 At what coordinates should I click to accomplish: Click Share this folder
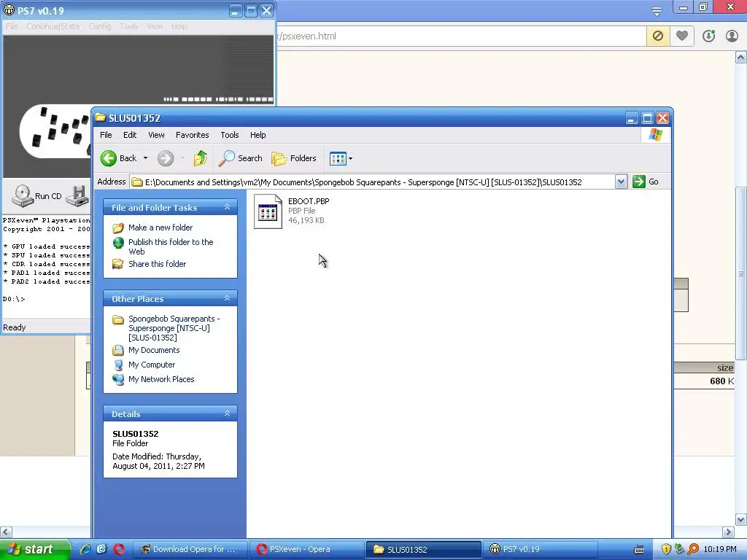coord(157,264)
